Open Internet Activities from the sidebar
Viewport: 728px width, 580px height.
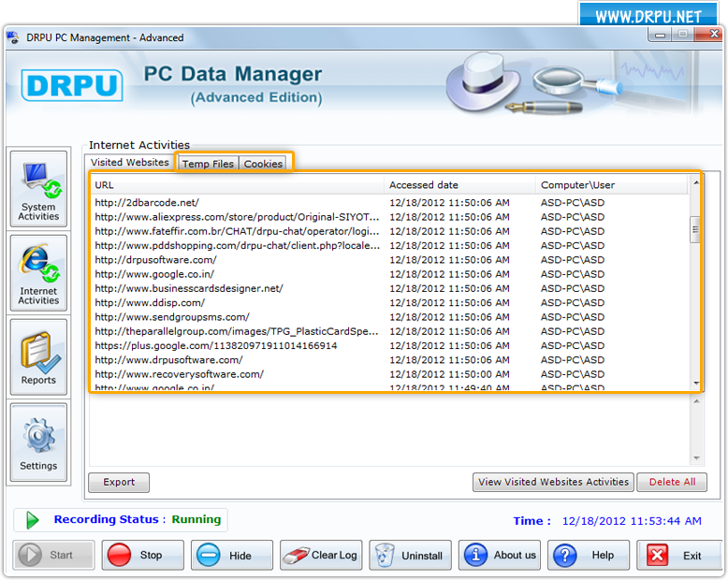(38, 273)
